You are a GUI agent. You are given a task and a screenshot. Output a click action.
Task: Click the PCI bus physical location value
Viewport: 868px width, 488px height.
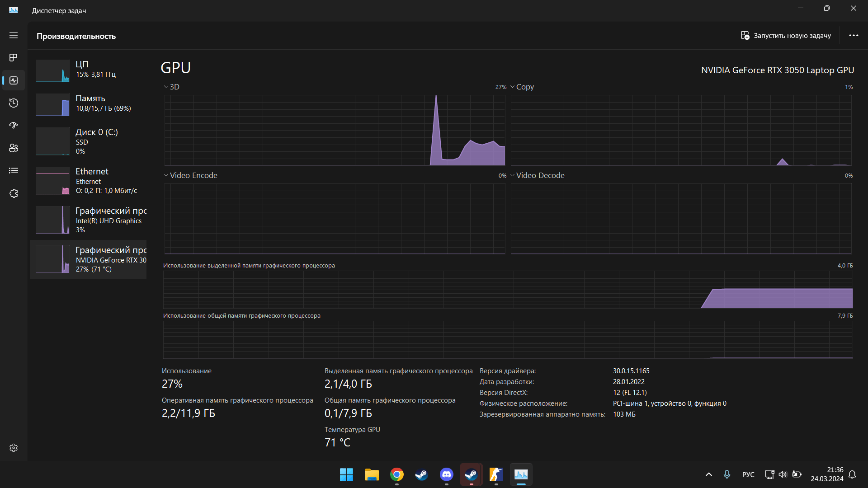click(x=670, y=404)
